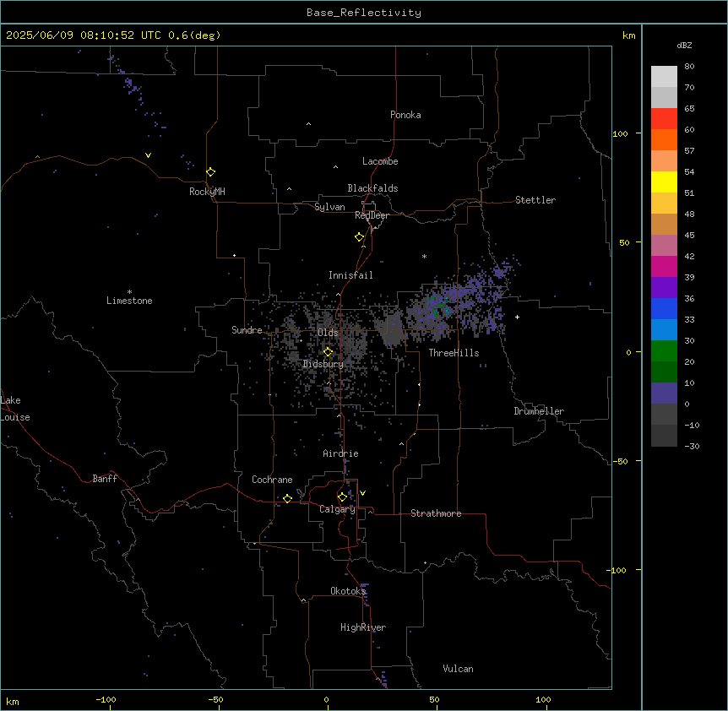Click the Ponoka city label
Viewport: 728px width, 711px height.
405,115
